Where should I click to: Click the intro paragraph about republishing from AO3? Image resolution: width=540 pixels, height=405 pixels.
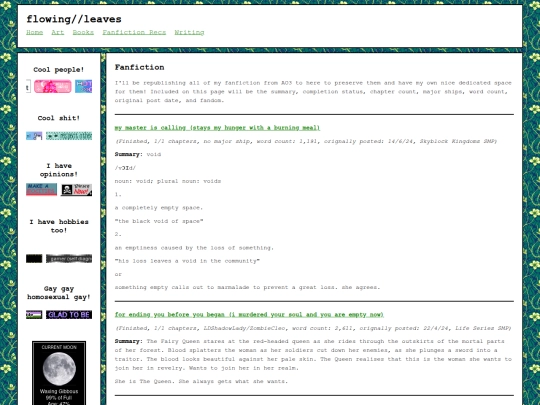coord(313,92)
